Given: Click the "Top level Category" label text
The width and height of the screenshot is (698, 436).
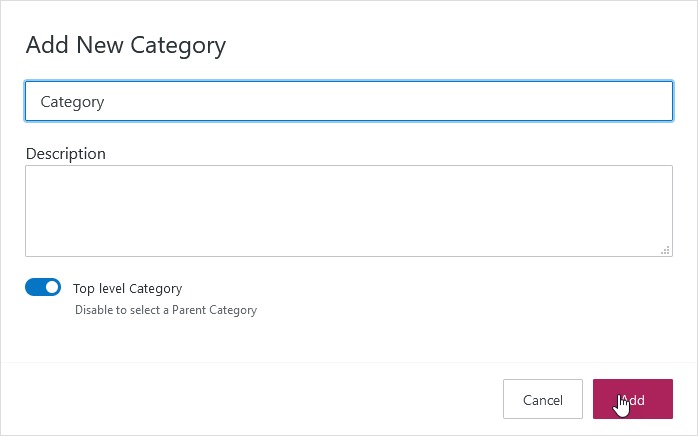Looking at the screenshot, I should 127,288.
